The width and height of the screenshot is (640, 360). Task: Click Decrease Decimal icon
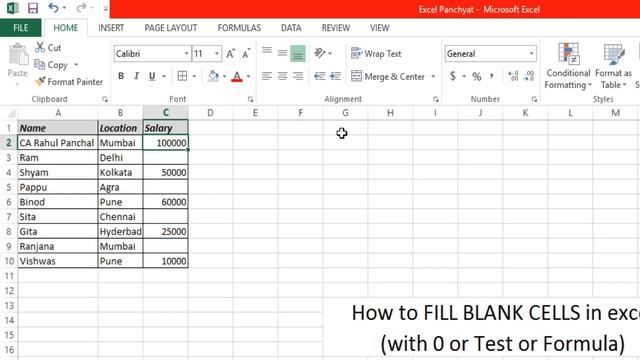529,76
